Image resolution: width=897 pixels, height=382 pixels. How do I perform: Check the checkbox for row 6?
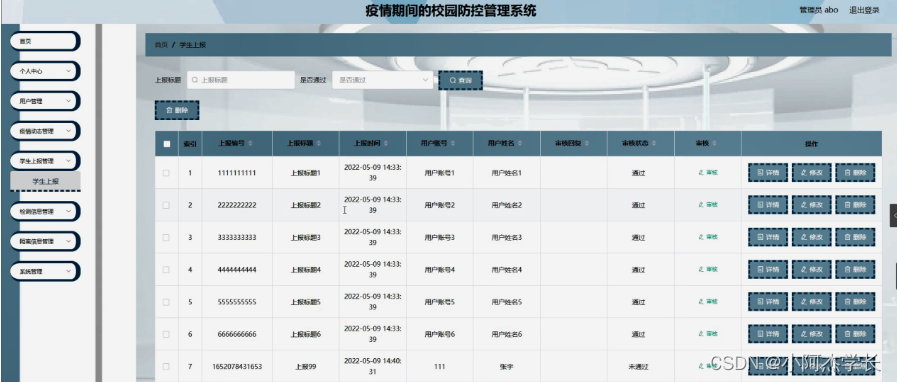tap(166, 334)
